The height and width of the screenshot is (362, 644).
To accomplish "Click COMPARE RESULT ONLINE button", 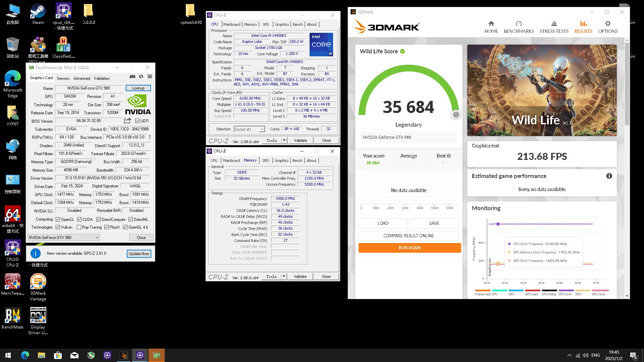I will click(x=409, y=236).
